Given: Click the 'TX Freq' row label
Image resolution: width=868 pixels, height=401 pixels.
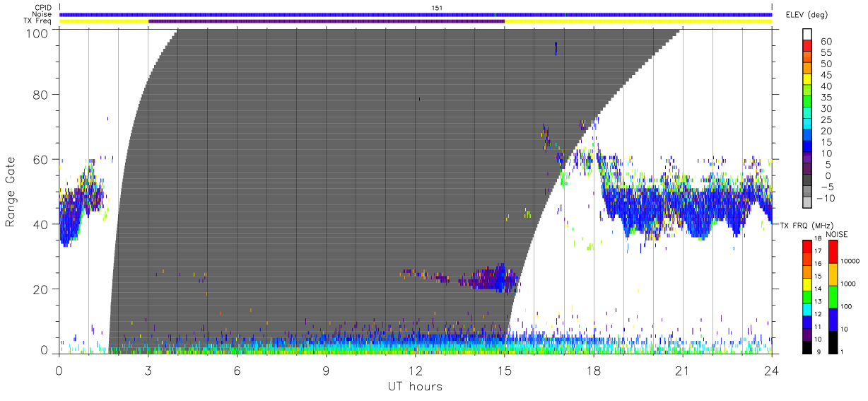Looking at the screenshot, I should (x=38, y=21).
